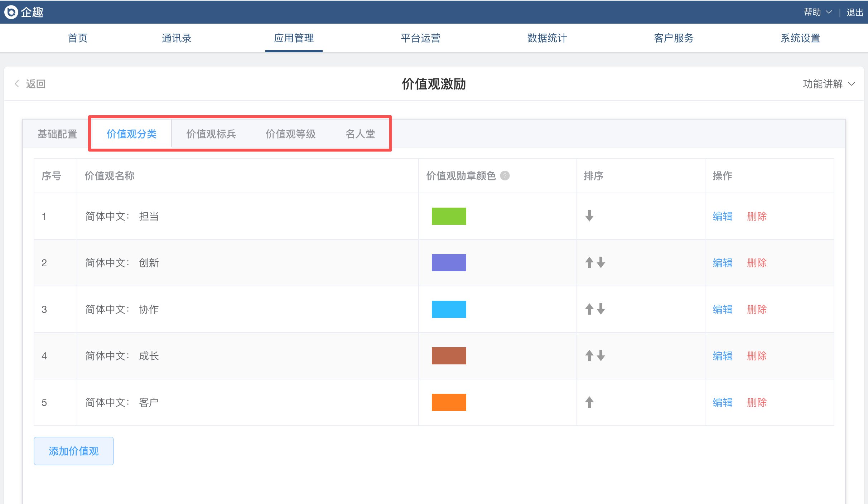Move 协作 row down with arrow
Screen dimensions: 868x504
click(601, 309)
